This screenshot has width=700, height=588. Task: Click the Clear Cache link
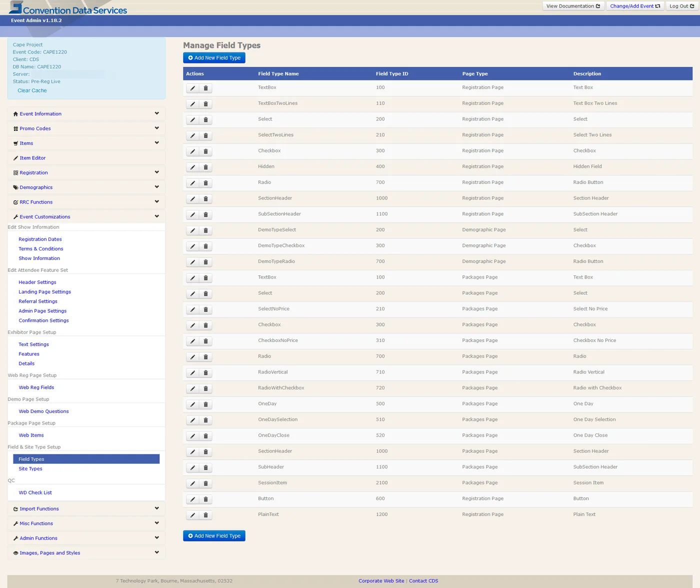32,90
